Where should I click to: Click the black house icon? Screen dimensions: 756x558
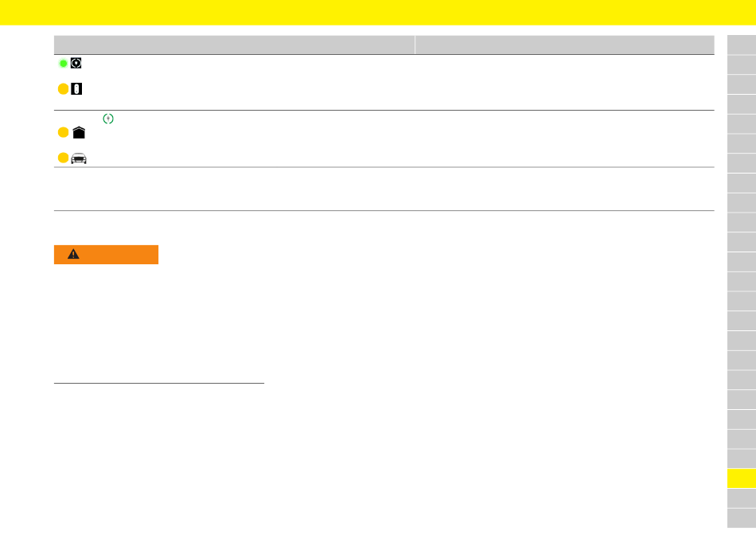click(79, 133)
